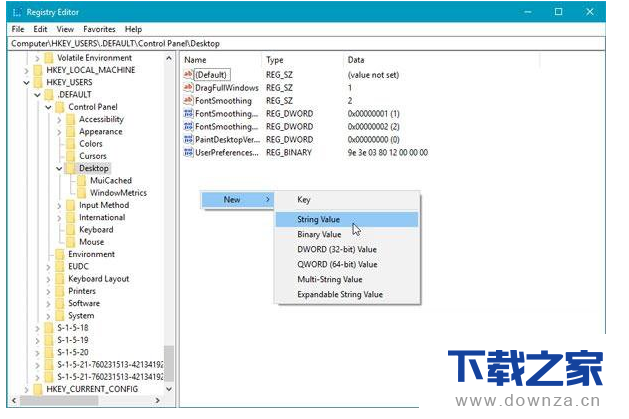629x419 pixels.
Task: Click the Environment folder icon
Action: [x=60, y=254]
